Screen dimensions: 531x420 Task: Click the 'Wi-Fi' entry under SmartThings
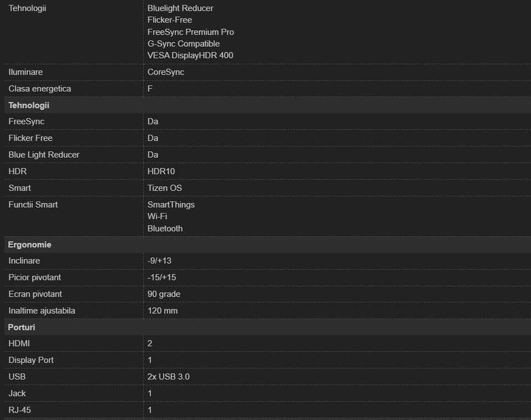click(x=157, y=216)
